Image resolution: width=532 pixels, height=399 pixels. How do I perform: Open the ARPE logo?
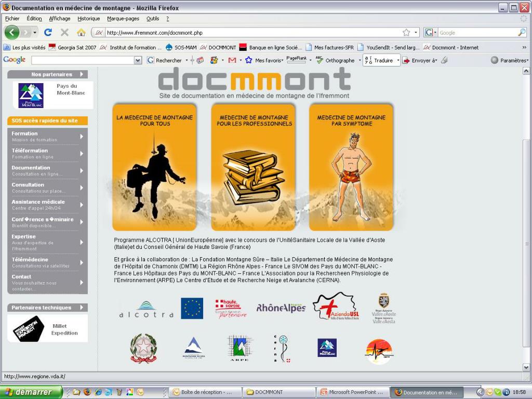(240, 348)
